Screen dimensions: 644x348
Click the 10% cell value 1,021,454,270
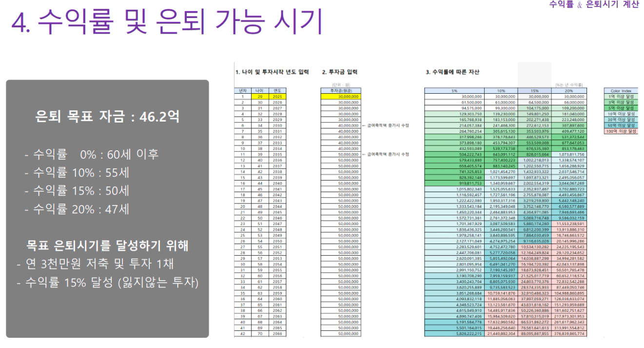click(502, 171)
